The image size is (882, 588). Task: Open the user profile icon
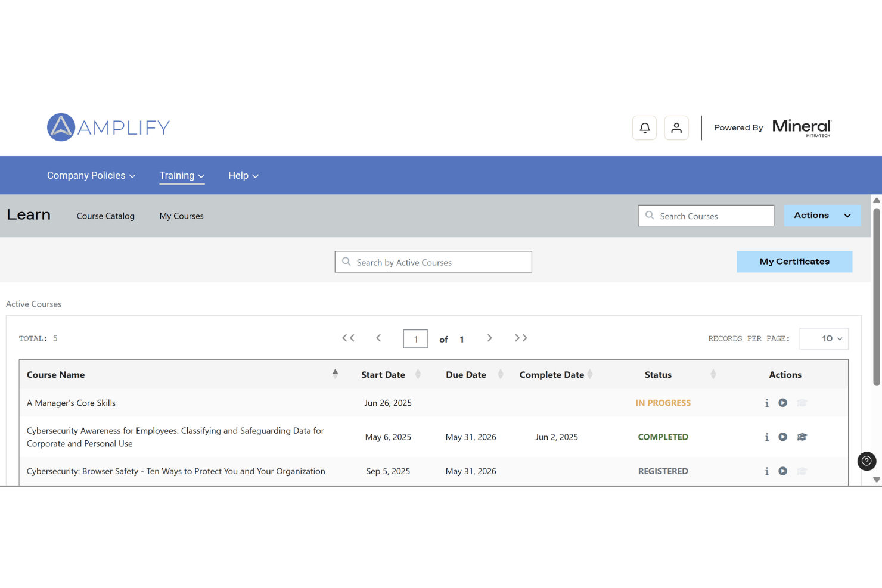pos(676,128)
